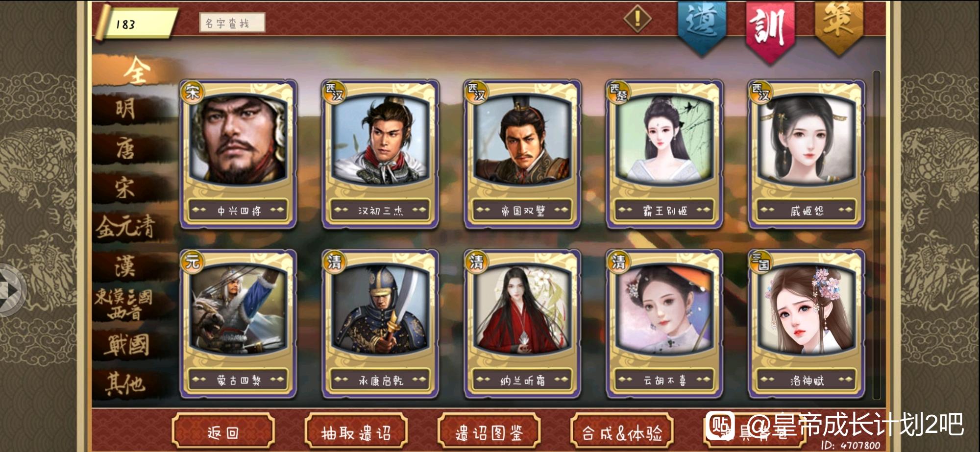Open the 遗诏图鉴 gallery
The image size is (980, 452).
pyautogui.click(x=489, y=432)
